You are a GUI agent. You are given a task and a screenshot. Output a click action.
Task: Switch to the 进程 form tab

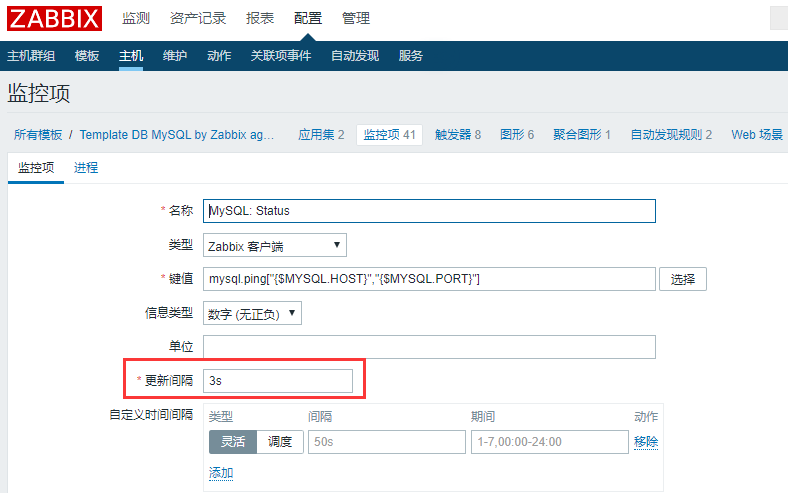86,168
